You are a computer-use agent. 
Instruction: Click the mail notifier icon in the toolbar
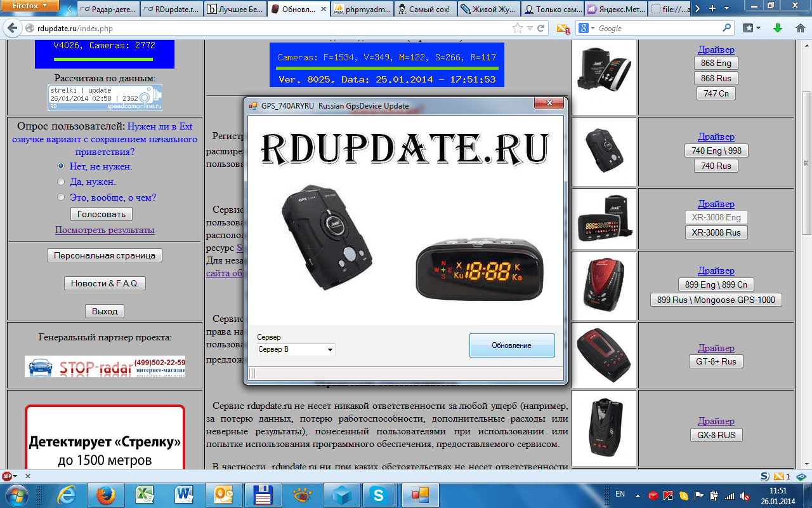coord(563,29)
